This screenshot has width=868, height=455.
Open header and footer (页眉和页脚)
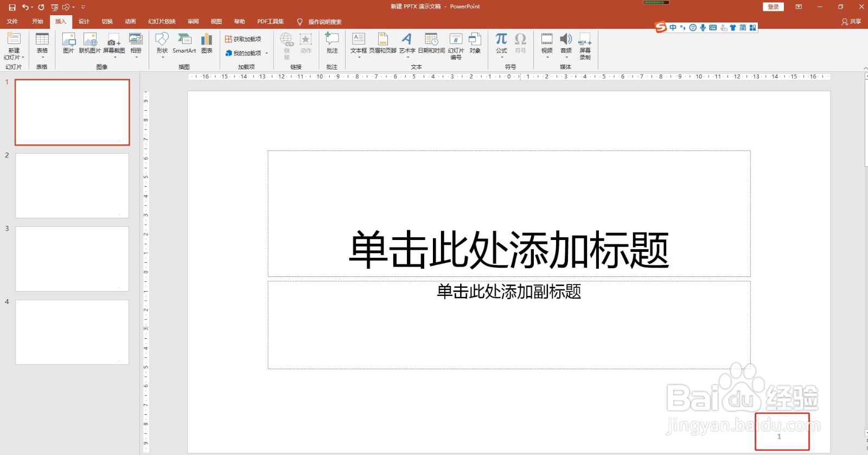coord(383,43)
